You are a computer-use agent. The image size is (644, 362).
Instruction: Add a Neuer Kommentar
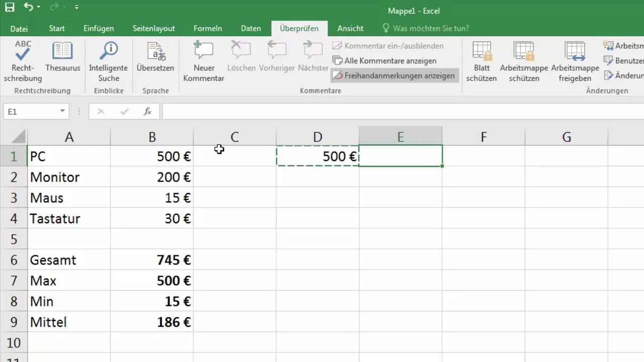click(x=204, y=62)
